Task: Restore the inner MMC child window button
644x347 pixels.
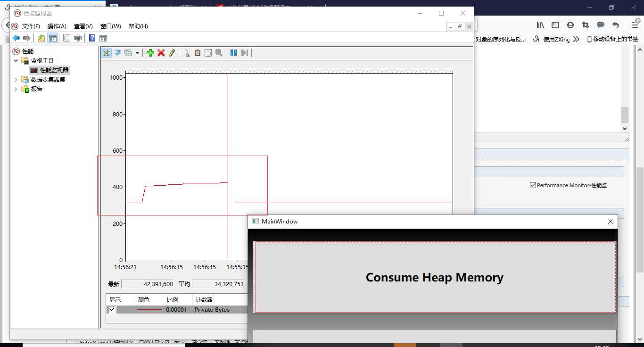Action: [460, 27]
